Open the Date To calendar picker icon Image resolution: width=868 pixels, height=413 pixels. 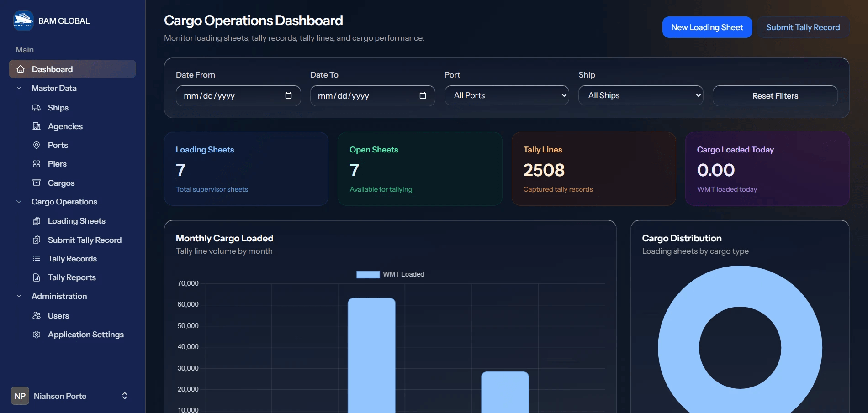423,95
